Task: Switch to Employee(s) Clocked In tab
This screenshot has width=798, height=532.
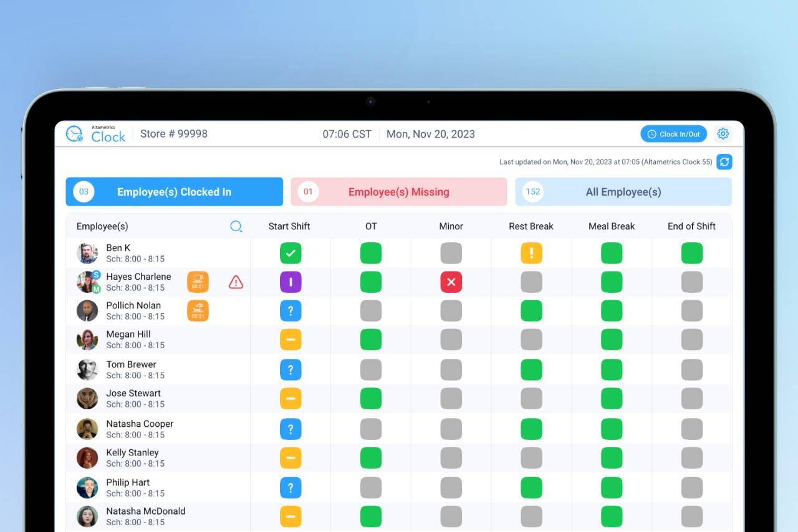Action: tap(175, 192)
